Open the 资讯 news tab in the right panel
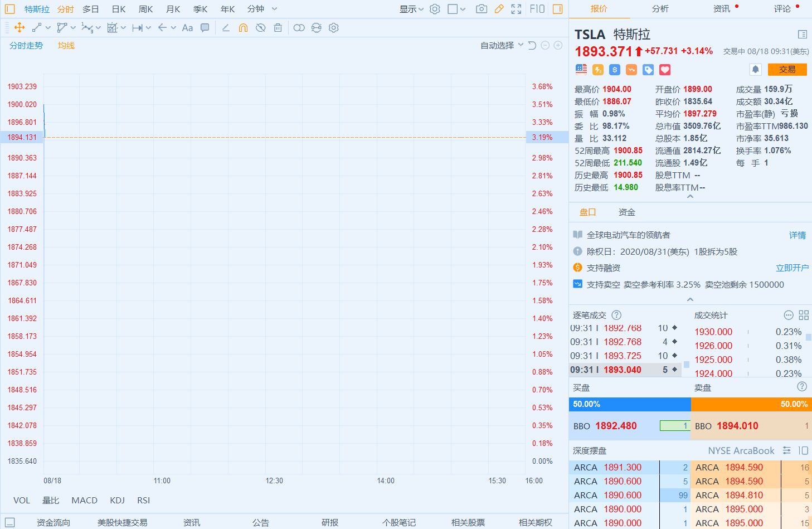 coord(722,8)
